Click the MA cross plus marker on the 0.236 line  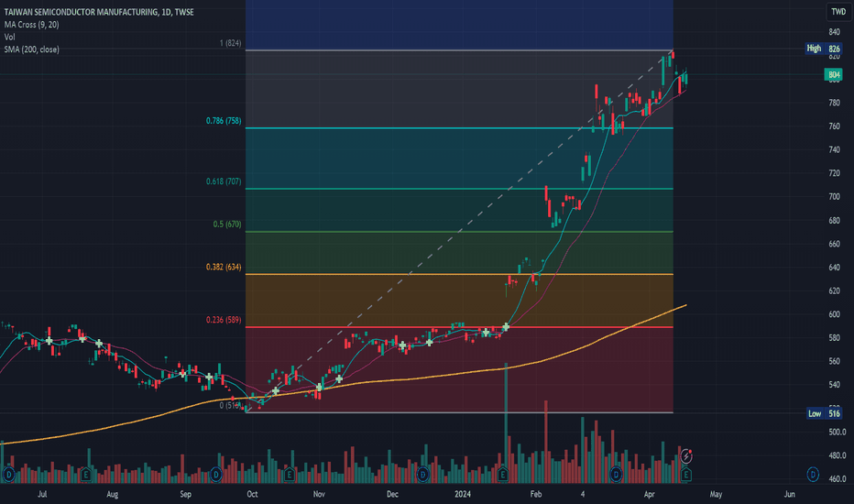point(506,327)
